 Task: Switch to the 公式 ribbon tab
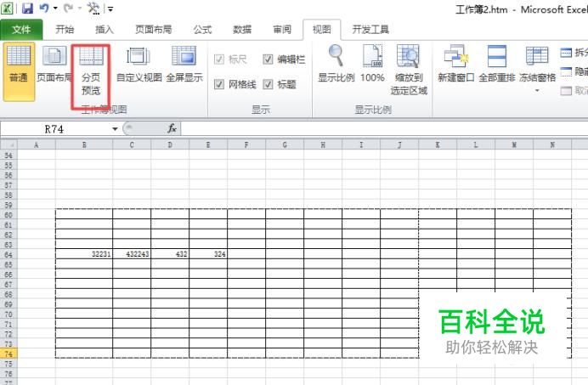pyautogui.click(x=202, y=30)
